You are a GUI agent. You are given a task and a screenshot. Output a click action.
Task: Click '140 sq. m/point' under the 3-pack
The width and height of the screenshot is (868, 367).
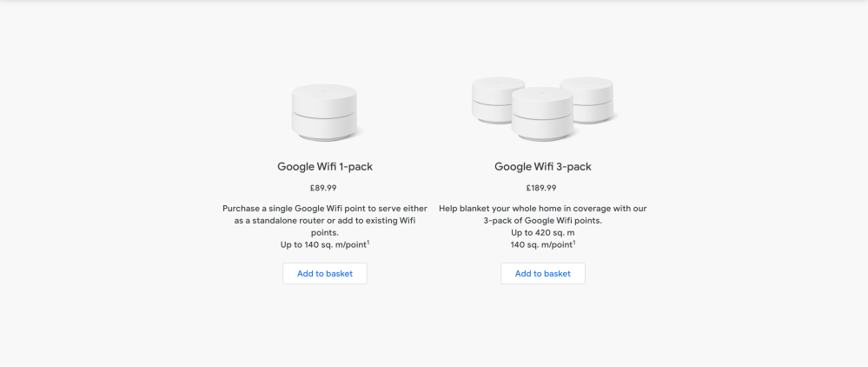click(x=540, y=245)
